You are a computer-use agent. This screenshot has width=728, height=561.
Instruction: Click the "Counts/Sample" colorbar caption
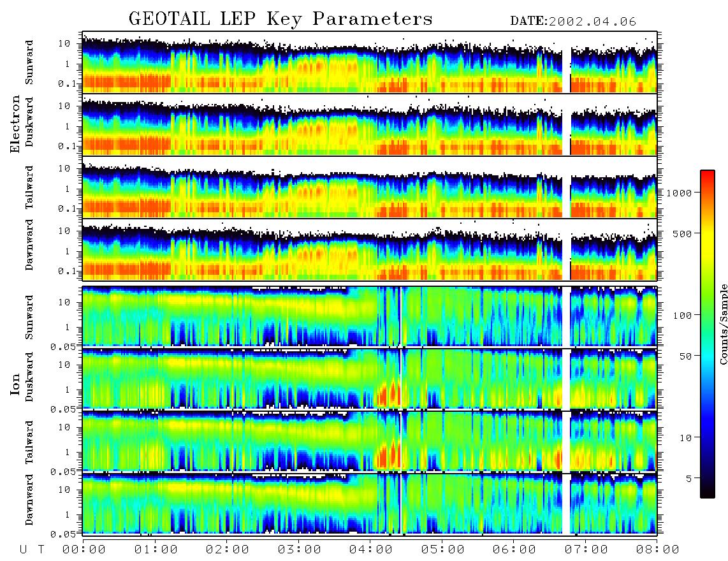723,324
